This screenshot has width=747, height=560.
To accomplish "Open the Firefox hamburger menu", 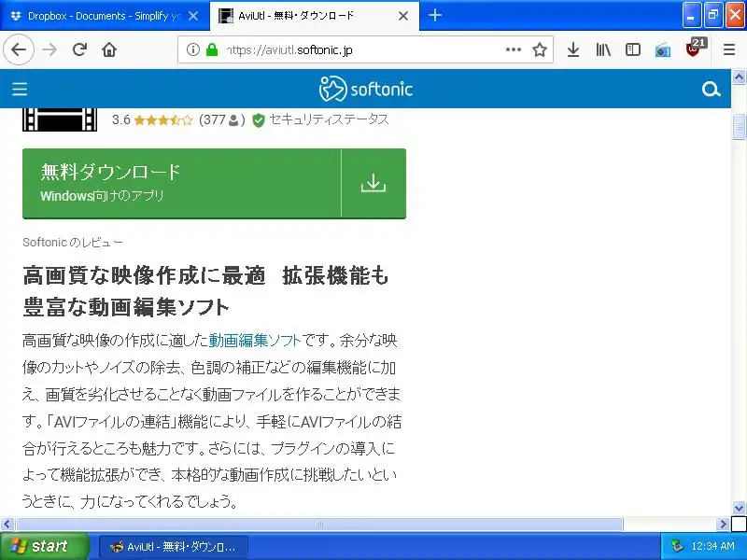I will (x=729, y=49).
